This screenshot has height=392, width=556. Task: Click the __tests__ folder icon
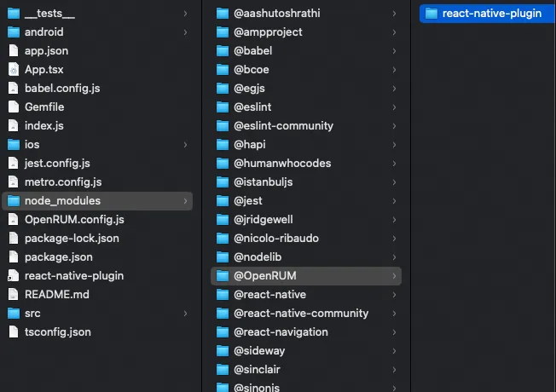(14, 14)
